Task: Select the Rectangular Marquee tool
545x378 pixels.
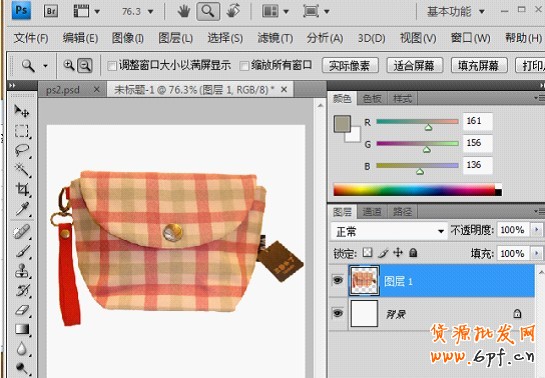Action: [x=22, y=131]
